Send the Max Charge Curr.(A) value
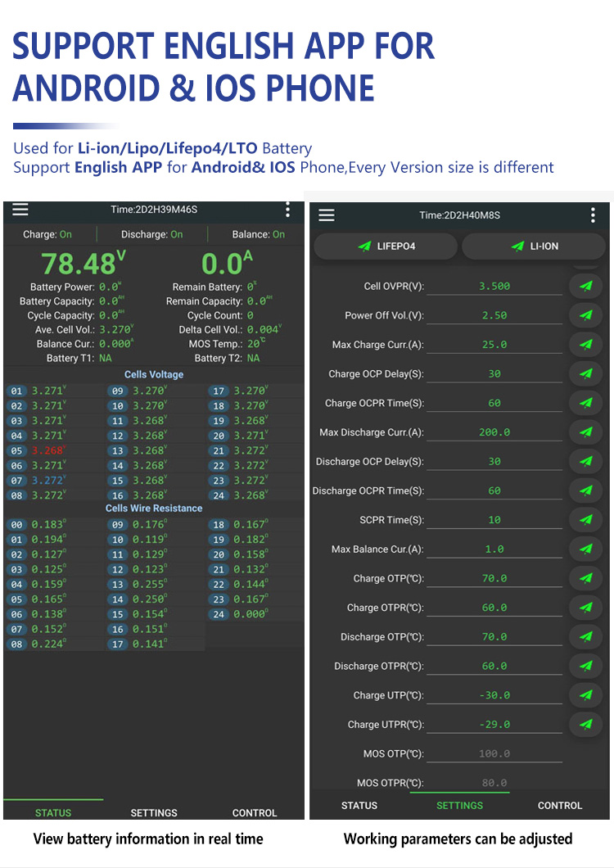The width and height of the screenshot is (614, 868). [x=586, y=344]
